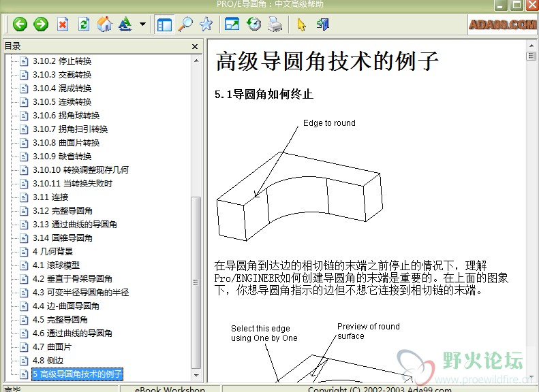539x392 pixels.
Task: Open topic 3.13 通过曲线的导圆角
Action: coord(75,224)
